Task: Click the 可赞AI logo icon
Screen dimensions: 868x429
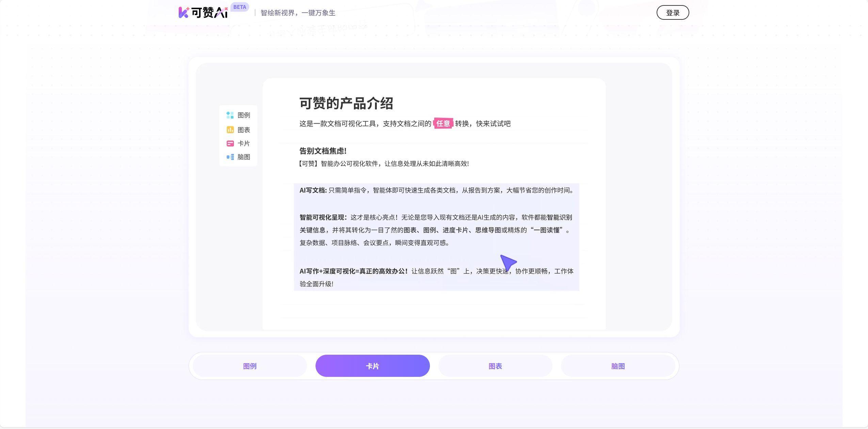Action: [203, 13]
